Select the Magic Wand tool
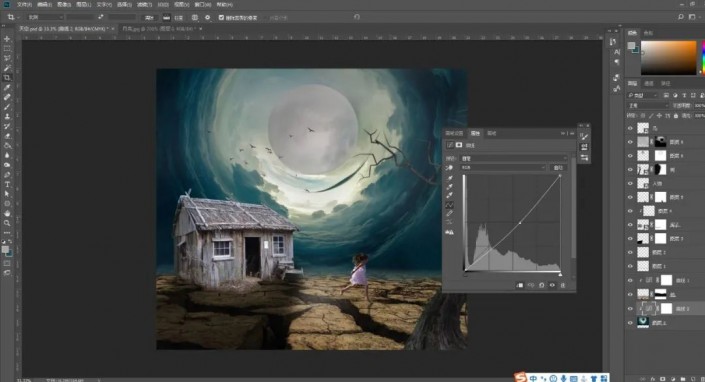This screenshot has width=705, height=382. [x=7, y=68]
